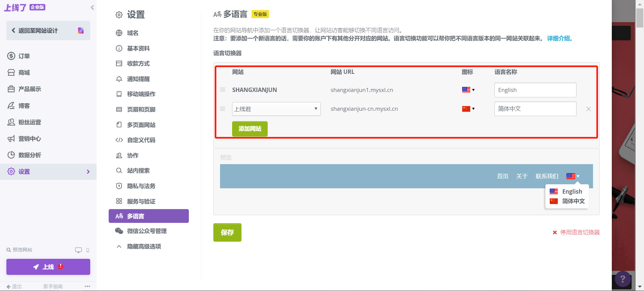Click the purple document icon beside 返回至网站设计
The width and height of the screenshot is (644, 291).
pos(81,31)
